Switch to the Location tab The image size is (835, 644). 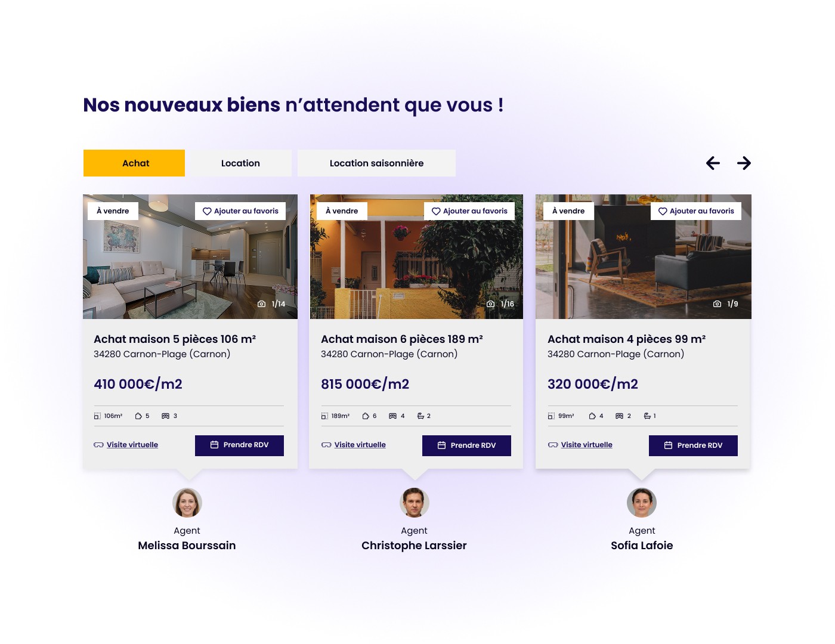(240, 163)
